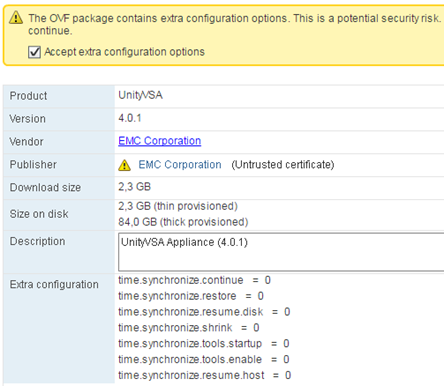Click the thick provisioned 84,0 GB line
Viewport: 444px width, 386px height.
183,222
